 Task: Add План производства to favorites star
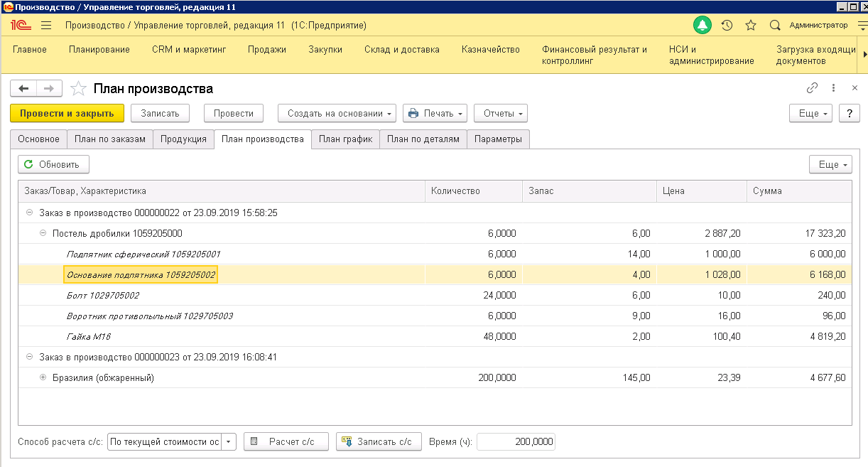pos(79,89)
